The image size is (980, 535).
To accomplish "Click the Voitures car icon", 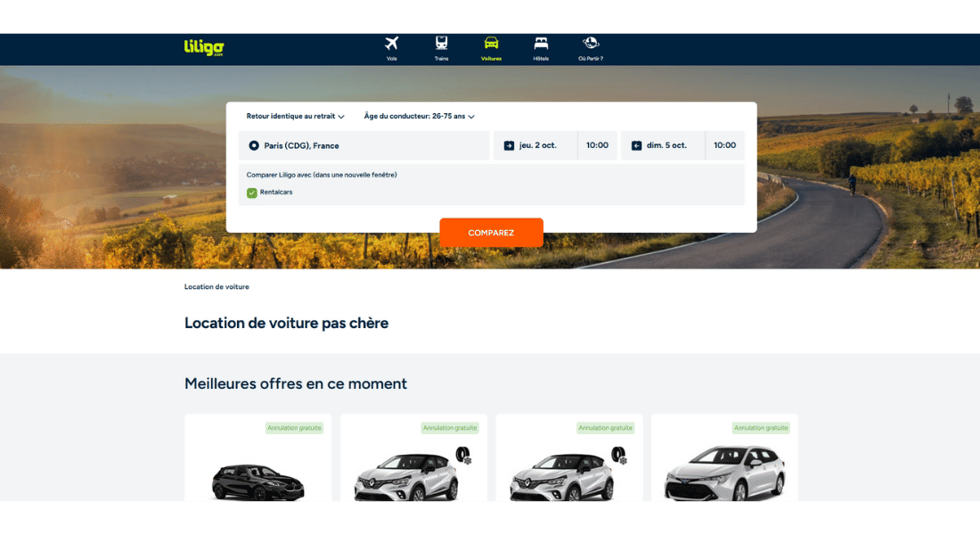I will click(x=491, y=44).
